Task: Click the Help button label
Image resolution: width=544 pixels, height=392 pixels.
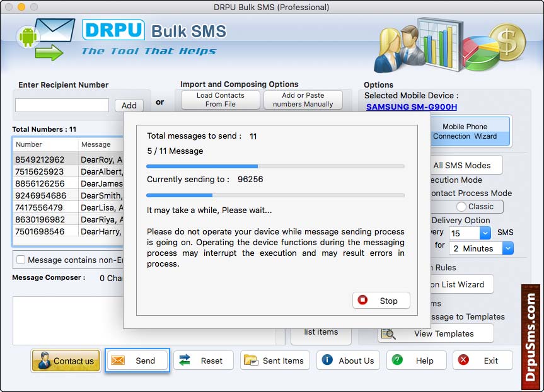Action: pos(425,360)
